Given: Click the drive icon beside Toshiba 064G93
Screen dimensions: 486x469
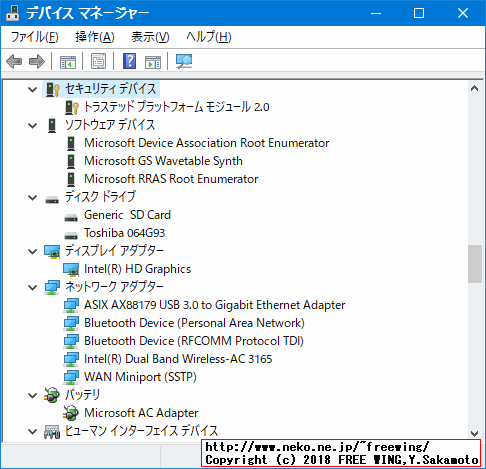Looking at the screenshot, I should pos(71,235).
